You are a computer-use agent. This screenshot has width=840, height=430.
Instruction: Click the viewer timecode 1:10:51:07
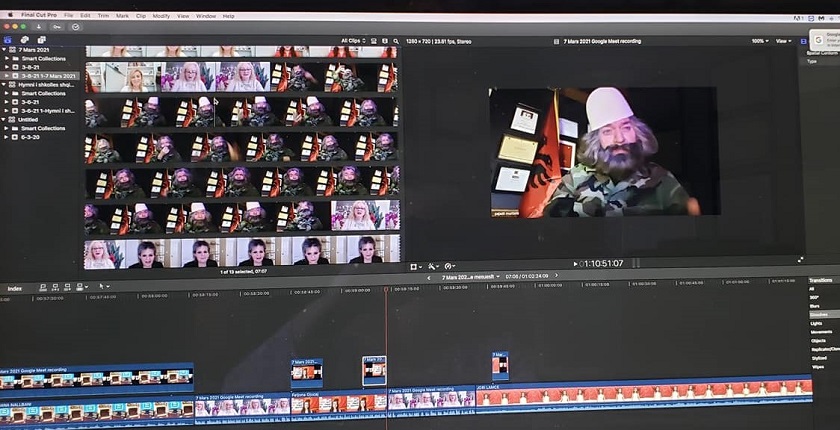(602, 263)
